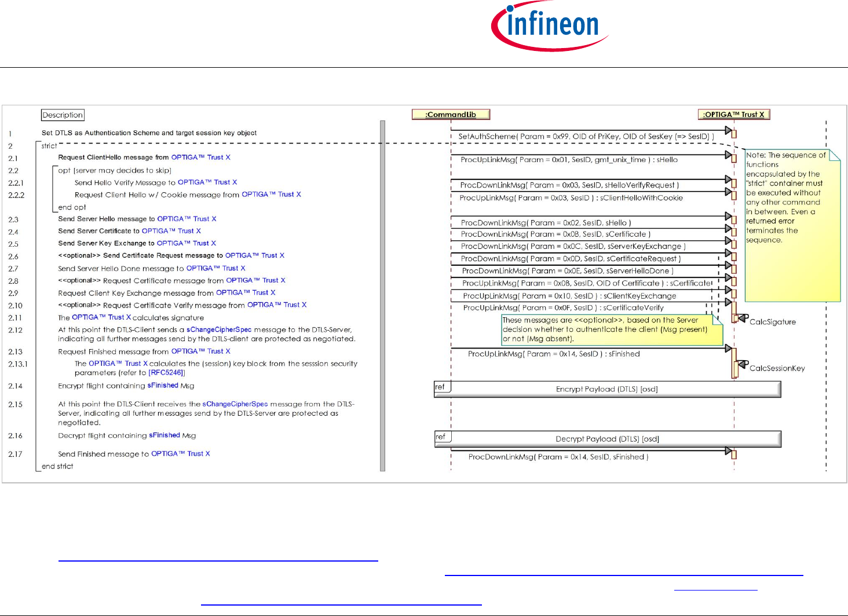This screenshot has height=616, width=848.
Task: Click the "end strict" label
Action: 57,467
